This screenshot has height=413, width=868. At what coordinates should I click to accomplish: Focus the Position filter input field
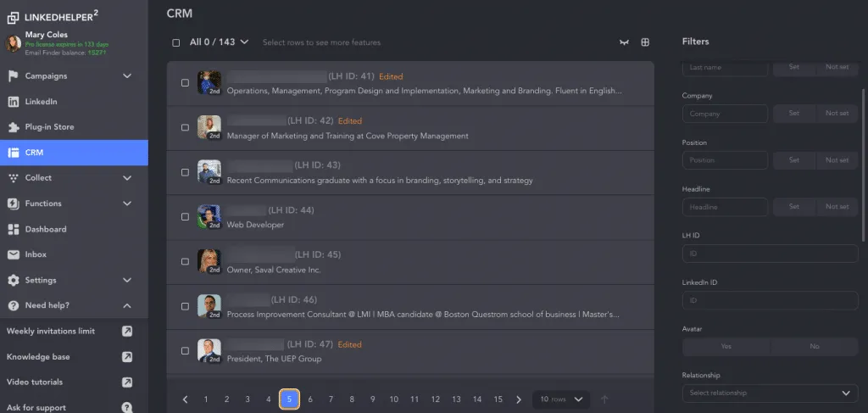pyautogui.click(x=725, y=160)
